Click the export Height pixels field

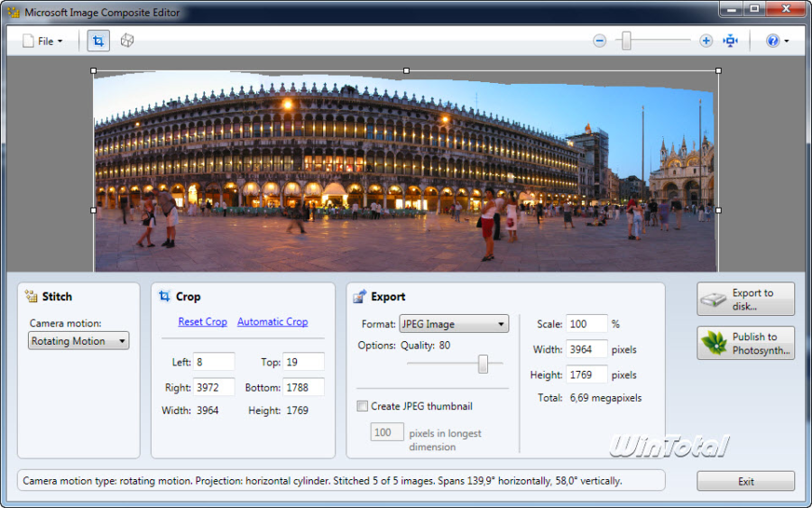pos(586,374)
